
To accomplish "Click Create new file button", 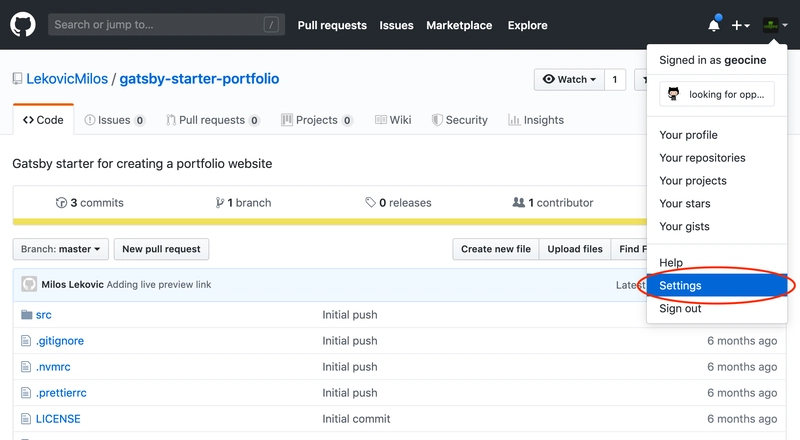I will [496, 249].
